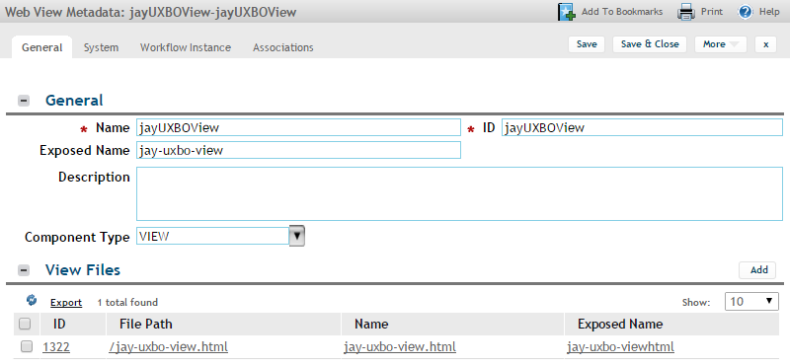Click the '1 total found' text

[x=127, y=303]
